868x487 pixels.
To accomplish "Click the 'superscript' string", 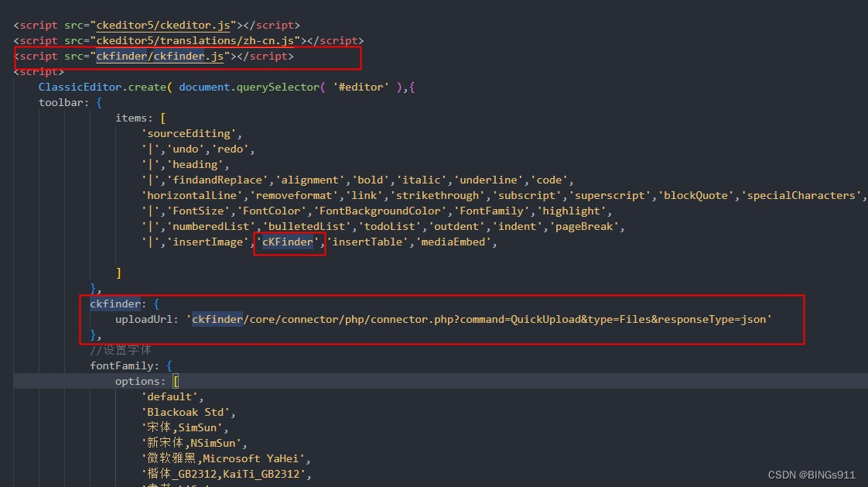I will 610,196.
